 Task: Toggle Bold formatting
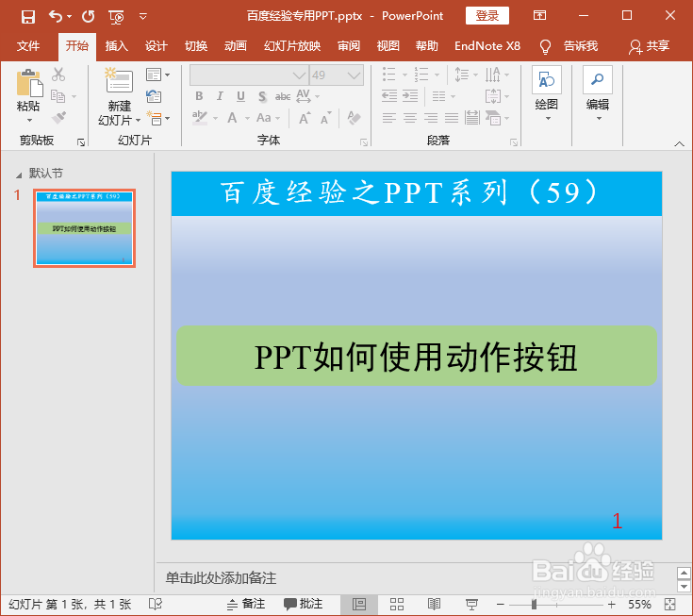[x=199, y=96]
